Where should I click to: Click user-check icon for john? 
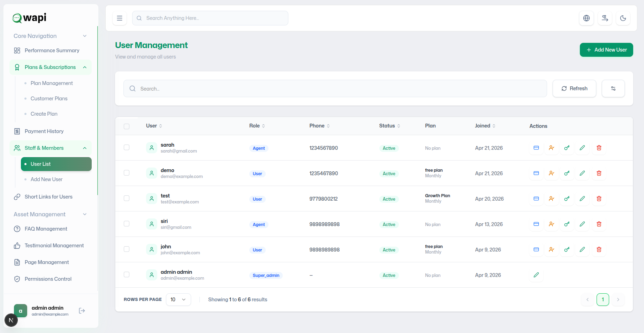tap(552, 249)
